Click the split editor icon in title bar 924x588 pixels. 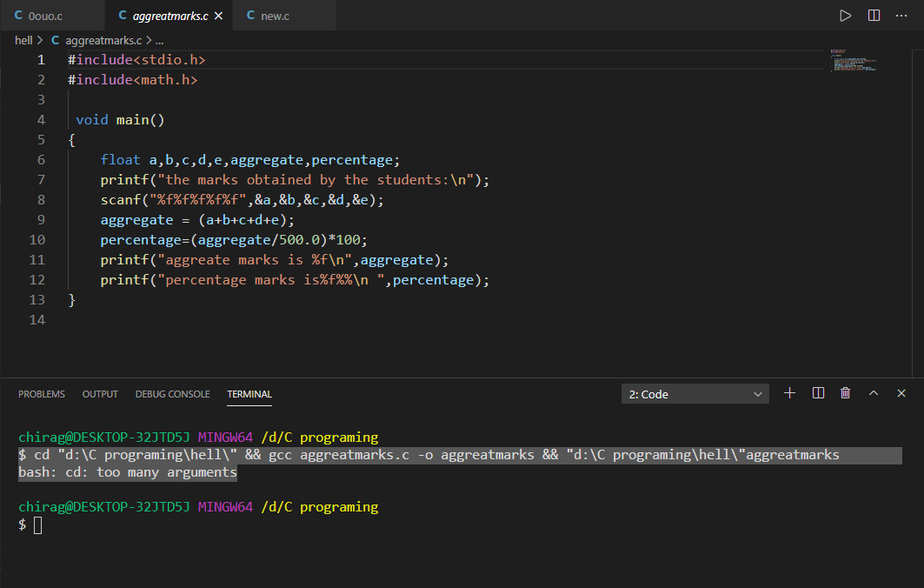(x=873, y=14)
